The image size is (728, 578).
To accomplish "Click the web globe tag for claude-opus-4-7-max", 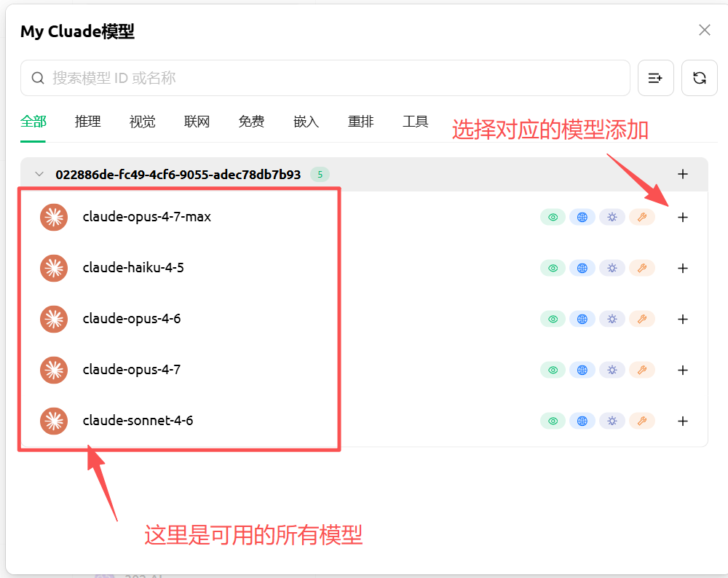I will click(x=582, y=217).
